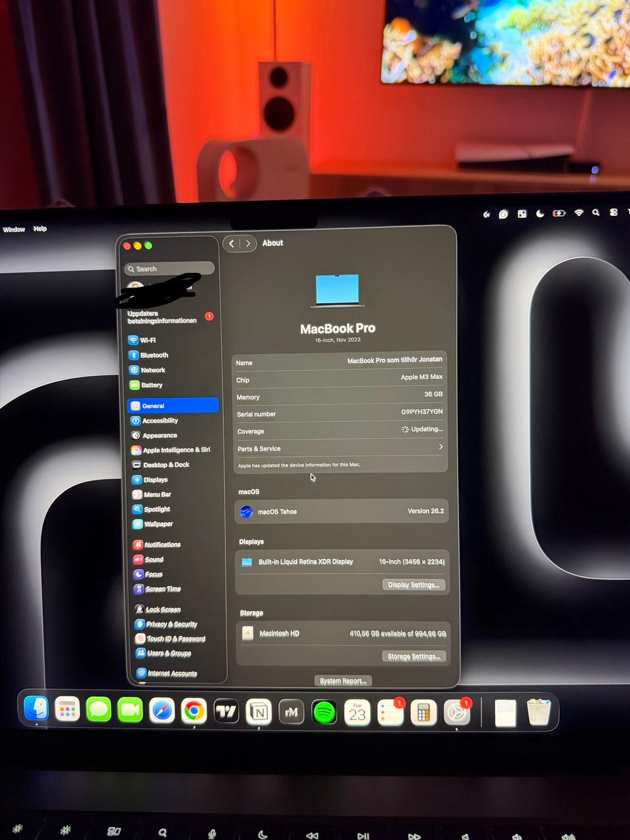Viewport: 630px width, 840px height.
Task: Expand the Parts & Service row
Action: click(340, 448)
